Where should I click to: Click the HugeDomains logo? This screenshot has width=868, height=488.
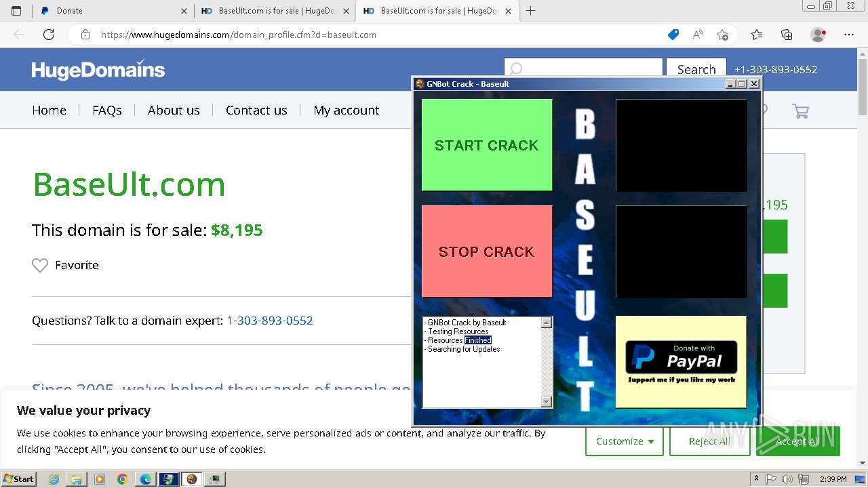coord(98,70)
